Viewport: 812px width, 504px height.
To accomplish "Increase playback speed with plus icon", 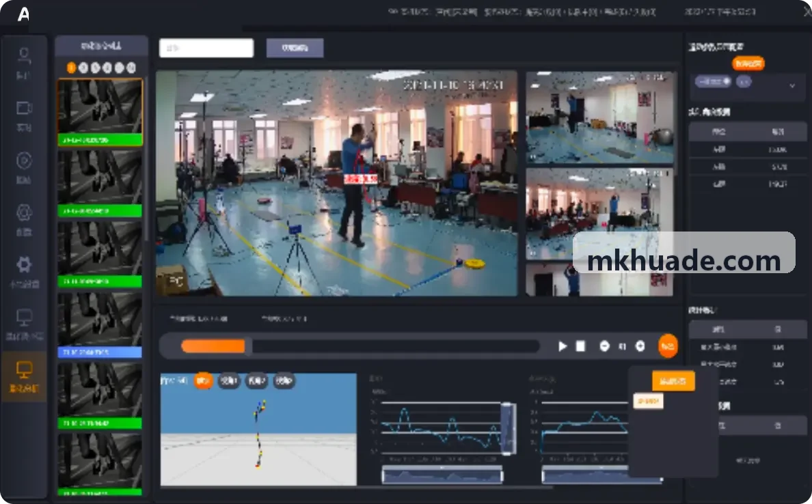I will [x=640, y=346].
